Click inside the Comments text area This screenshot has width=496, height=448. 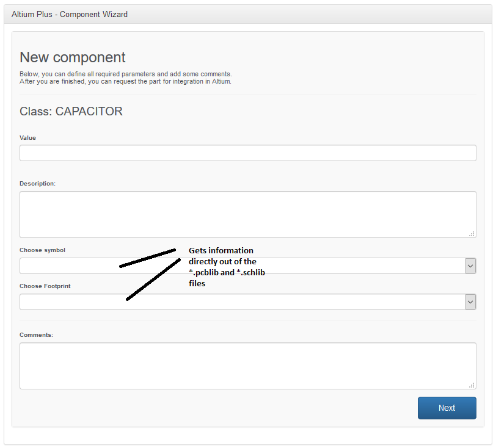click(x=247, y=366)
